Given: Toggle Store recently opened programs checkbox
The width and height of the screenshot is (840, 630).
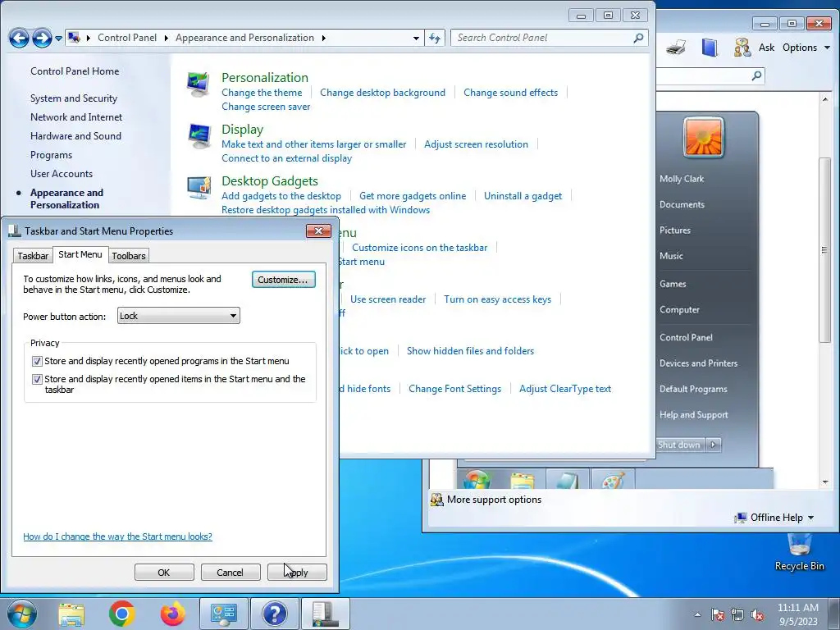Looking at the screenshot, I should pos(37,362).
